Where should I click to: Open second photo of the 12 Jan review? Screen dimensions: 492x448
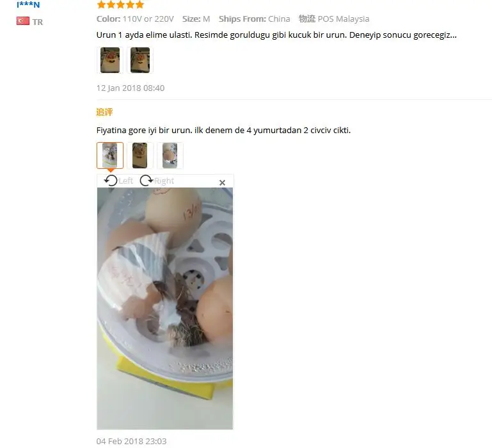140,60
